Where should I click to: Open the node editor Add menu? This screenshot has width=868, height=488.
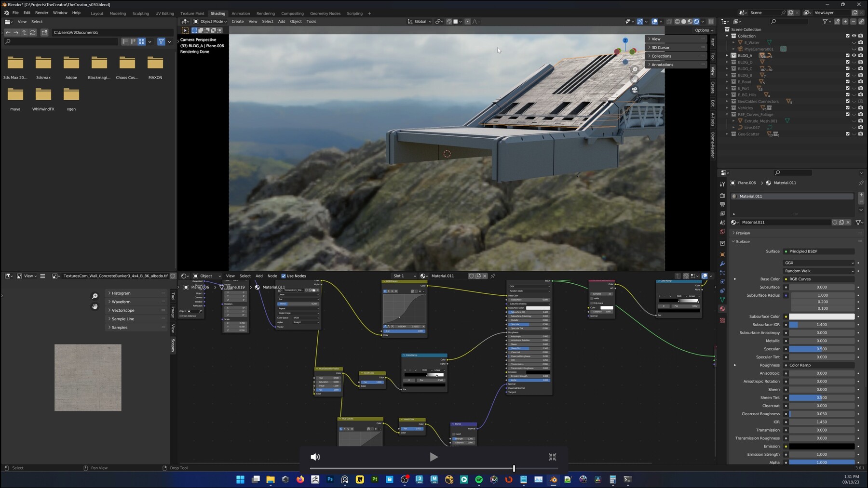point(259,276)
